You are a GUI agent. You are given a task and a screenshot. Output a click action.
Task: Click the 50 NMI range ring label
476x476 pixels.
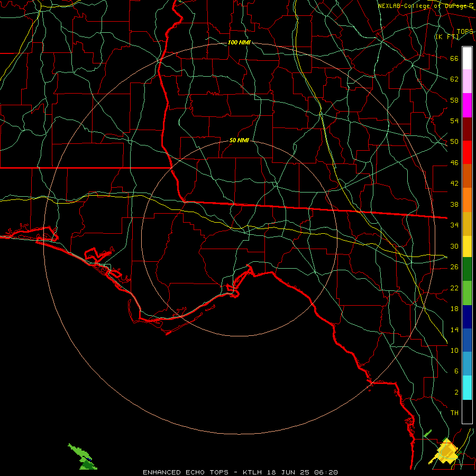pos(239,141)
